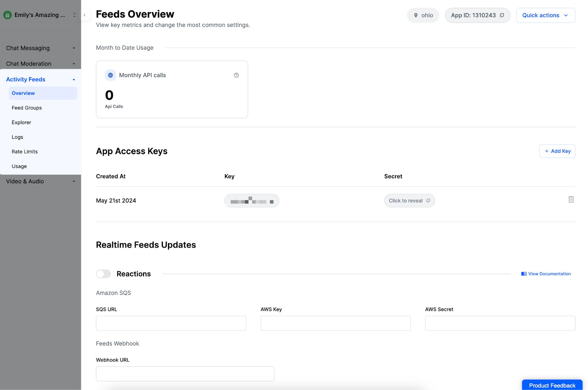588x390 pixels.
Task: Click the green app lock icon
Action: click(x=7, y=15)
